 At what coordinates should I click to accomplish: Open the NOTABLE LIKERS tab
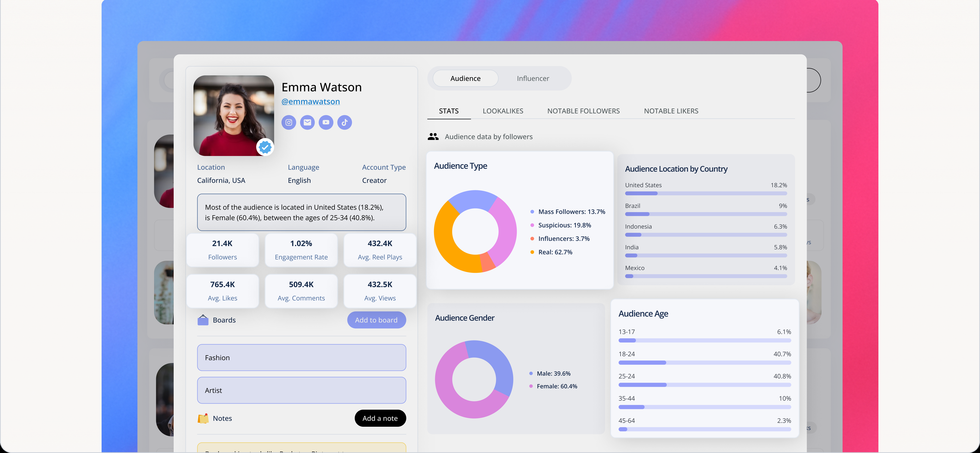[x=671, y=111]
